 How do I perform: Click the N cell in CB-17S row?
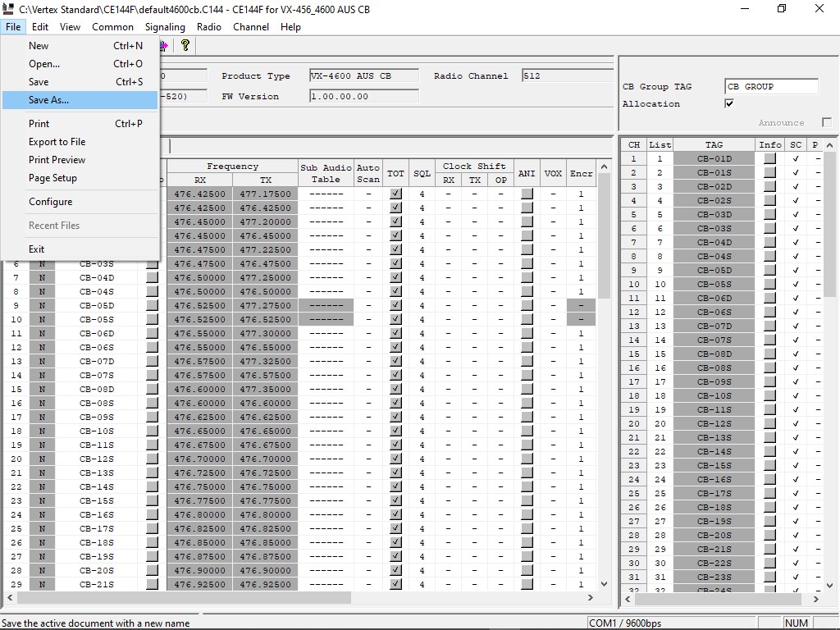[x=43, y=528]
